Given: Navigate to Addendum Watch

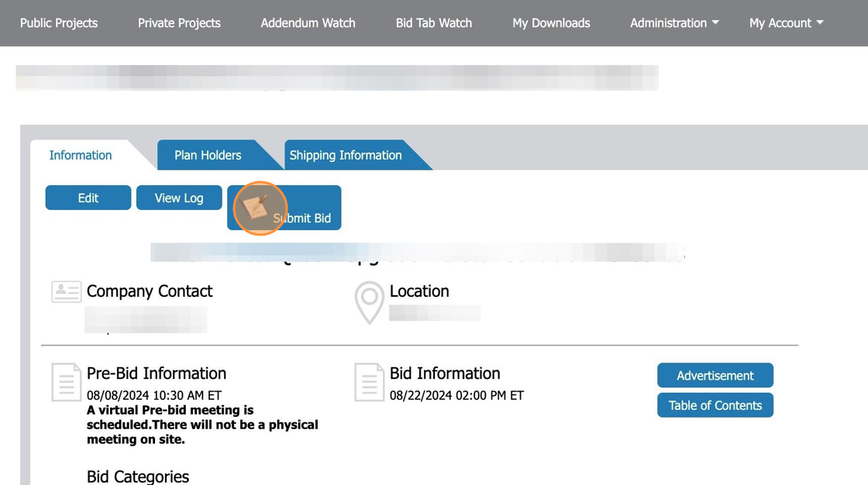Looking at the screenshot, I should [307, 22].
